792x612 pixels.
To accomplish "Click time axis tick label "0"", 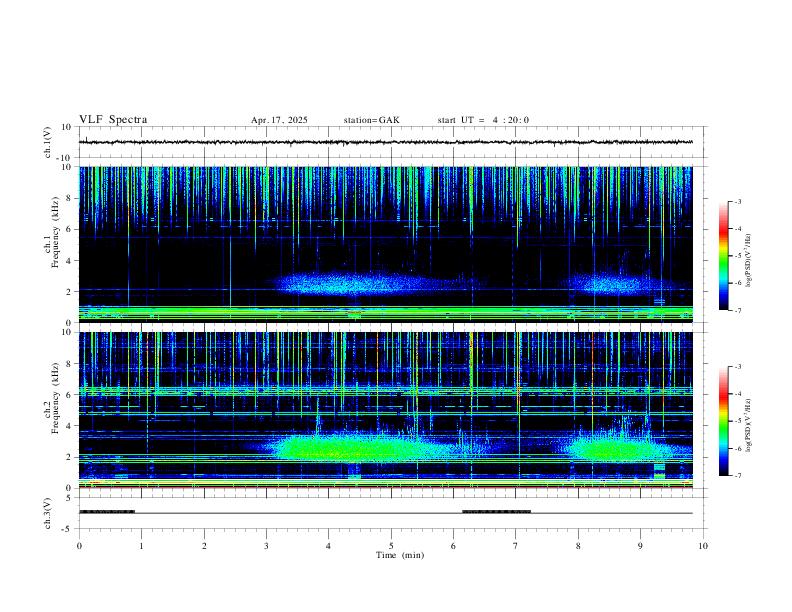I will click(x=79, y=546).
